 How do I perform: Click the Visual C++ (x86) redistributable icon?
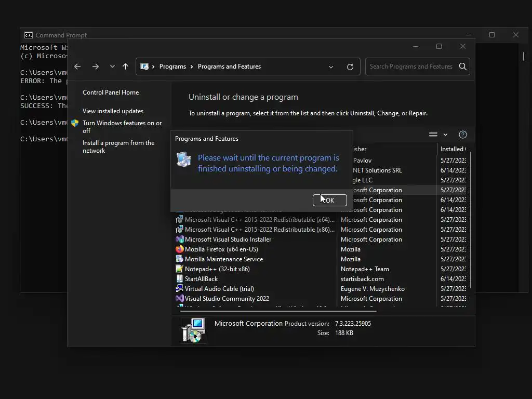pos(179,229)
